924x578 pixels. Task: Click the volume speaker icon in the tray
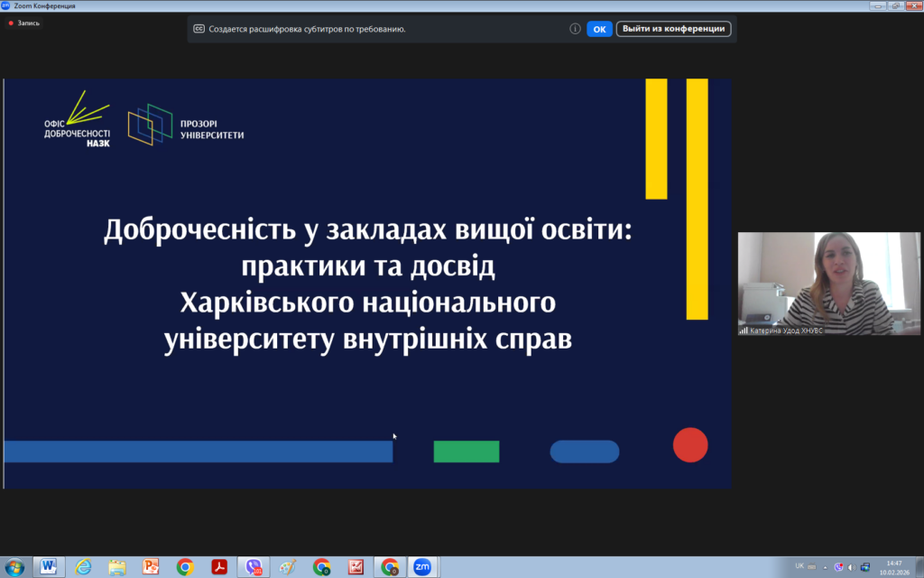[851, 566]
